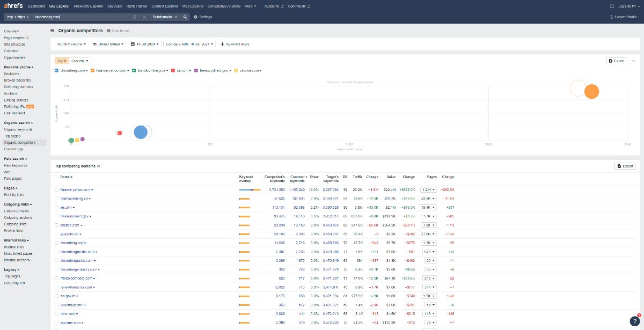The image size is (644, 330).
Task: Click the red xe.com chart bubble
Action: 120,133
